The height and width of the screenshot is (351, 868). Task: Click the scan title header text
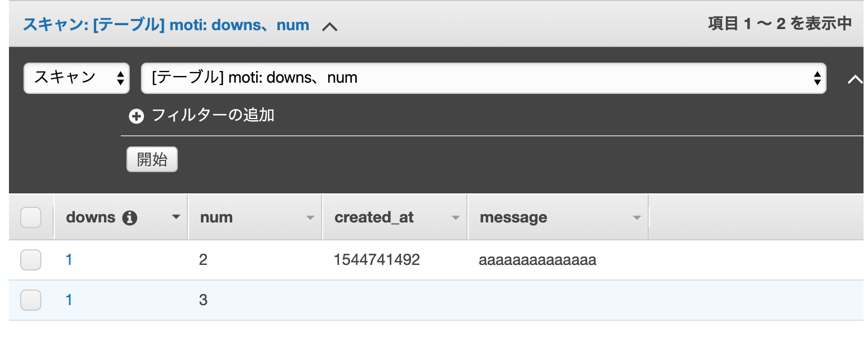[166, 25]
